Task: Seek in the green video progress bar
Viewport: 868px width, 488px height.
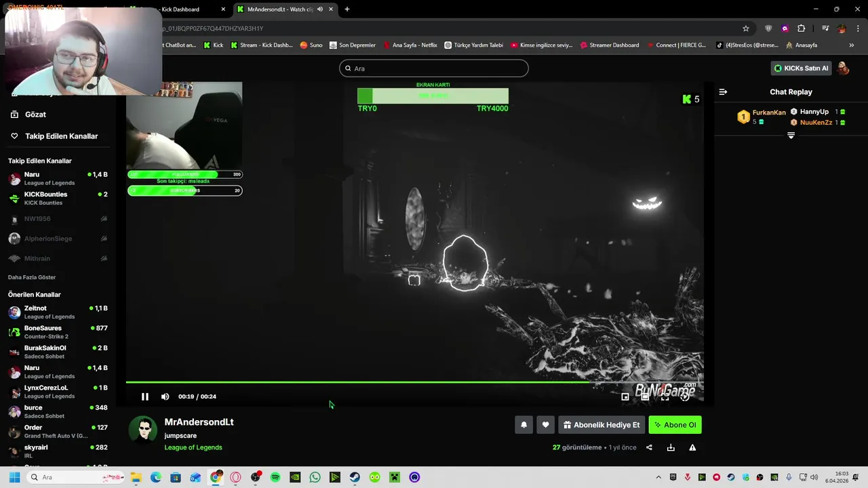Action: click(x=414, y=382)
